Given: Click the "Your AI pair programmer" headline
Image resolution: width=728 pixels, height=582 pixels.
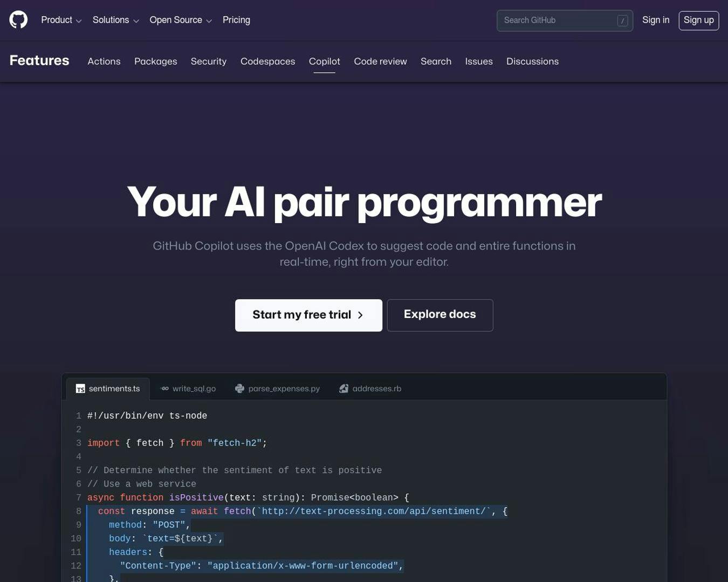Looking at the screenshot, I should pyautogui.click(x=364, y=203).
